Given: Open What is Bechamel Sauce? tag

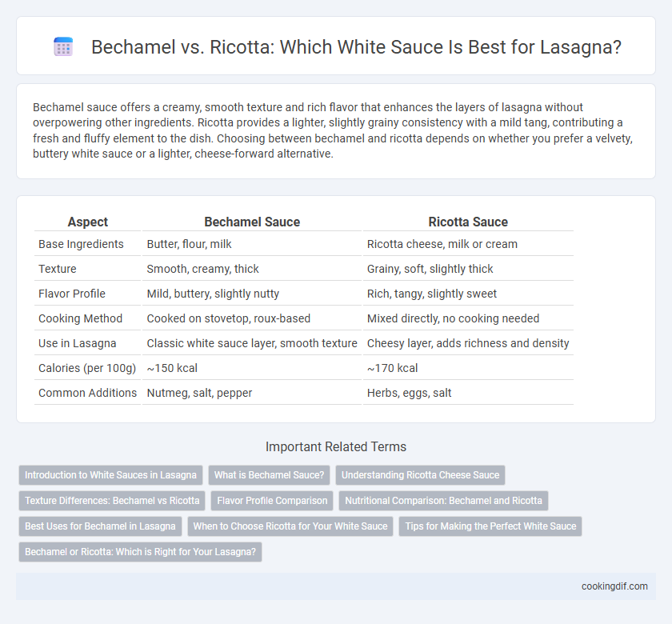Looking at the screenshot, I should point(269,475).
